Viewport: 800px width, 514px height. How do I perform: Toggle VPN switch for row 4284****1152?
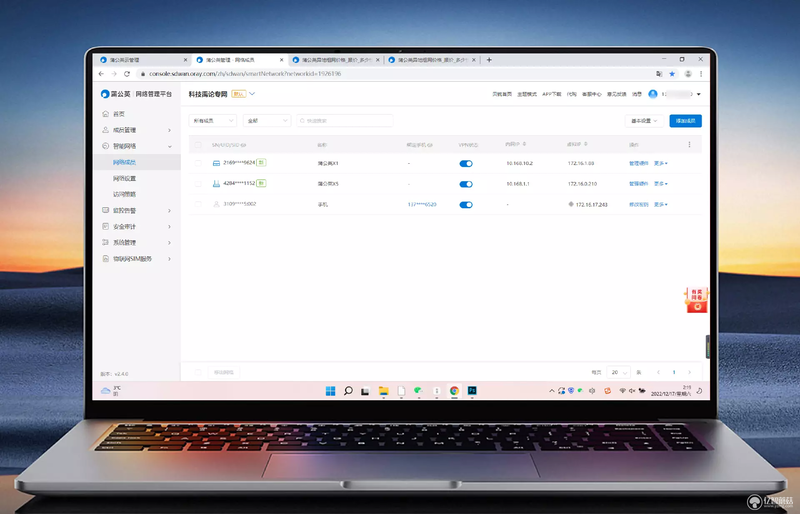466,184
